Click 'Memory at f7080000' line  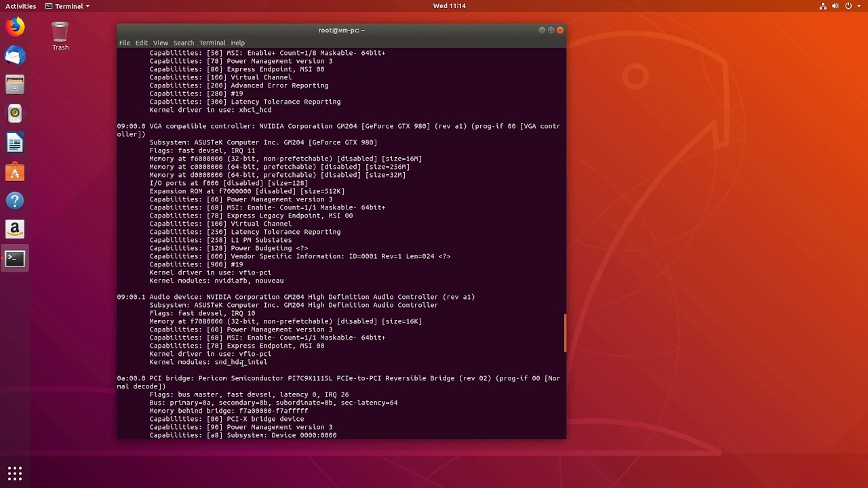coord(285,321)
